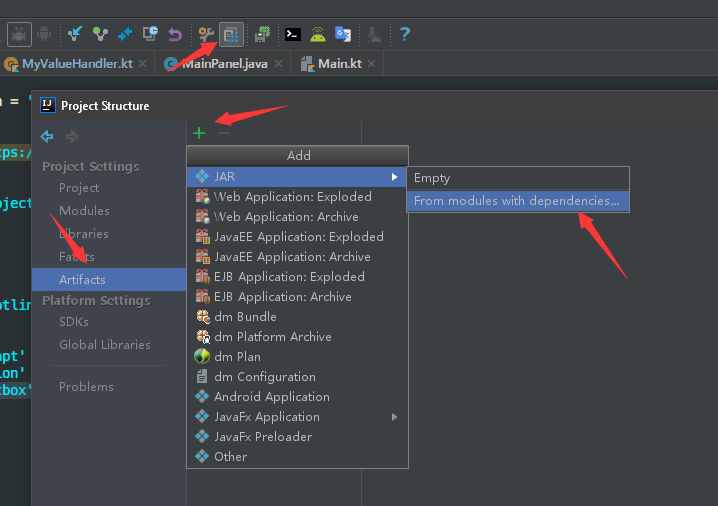The height and width of the screenshot is (506, 718).
Task: Click the Google Translate toolbar icon
Action: pyautogui.click(x=343, y=34)
